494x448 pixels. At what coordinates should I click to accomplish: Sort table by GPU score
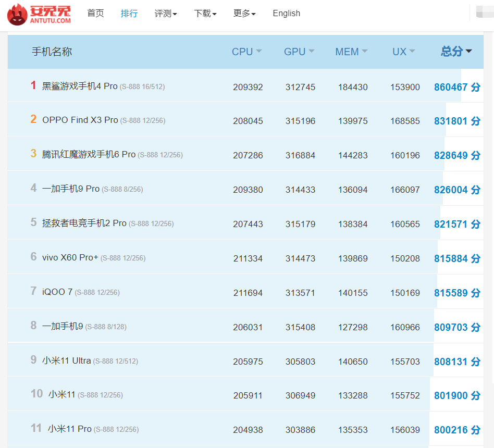point(299,52)
